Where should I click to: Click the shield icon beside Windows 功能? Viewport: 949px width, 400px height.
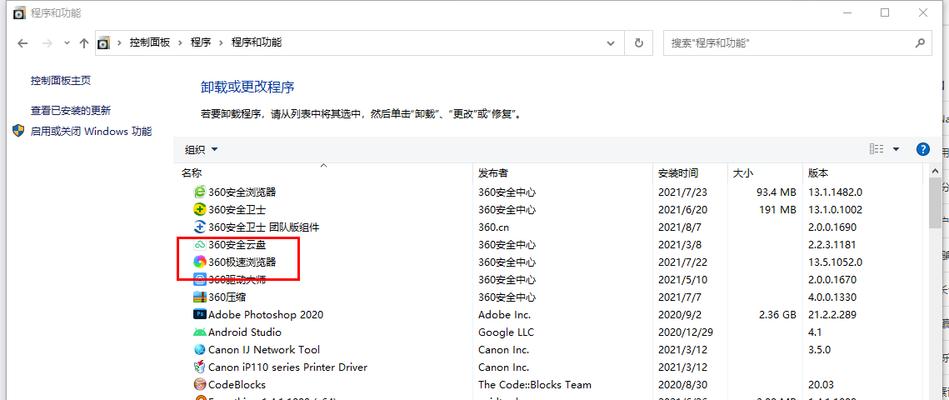pos(19,131)
